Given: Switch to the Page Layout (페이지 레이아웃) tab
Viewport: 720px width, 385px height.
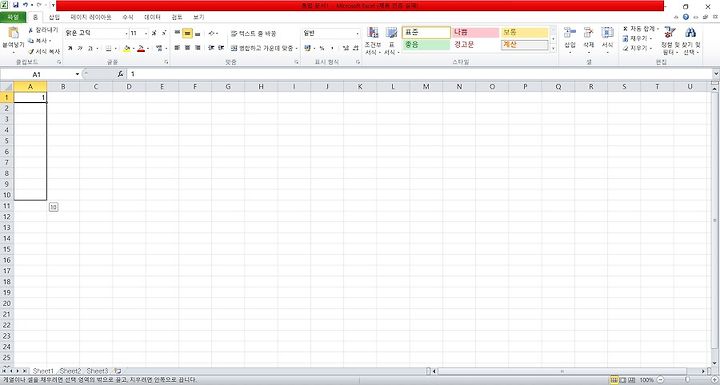Looking at the screenshot, I should [91, 17].
